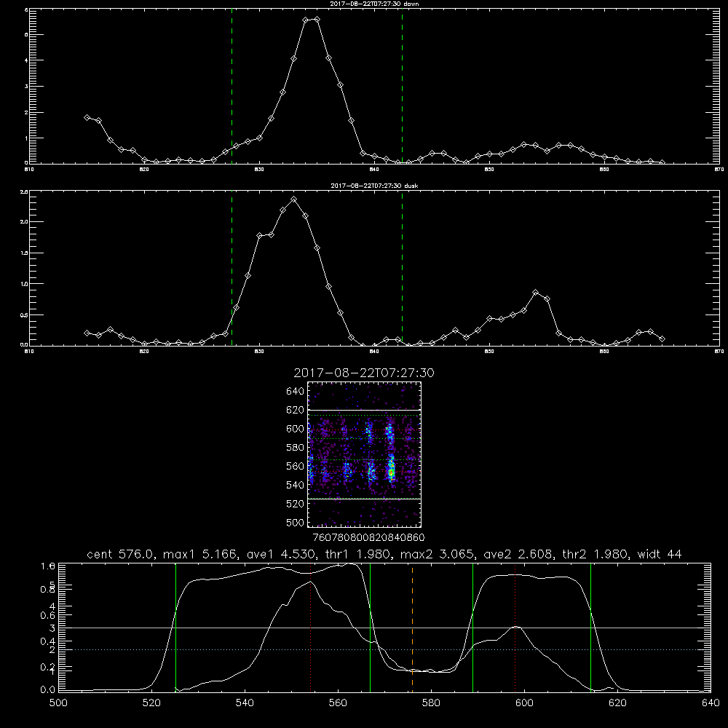Click the peak data marker of the dawn curve

(x=317, y=19)
